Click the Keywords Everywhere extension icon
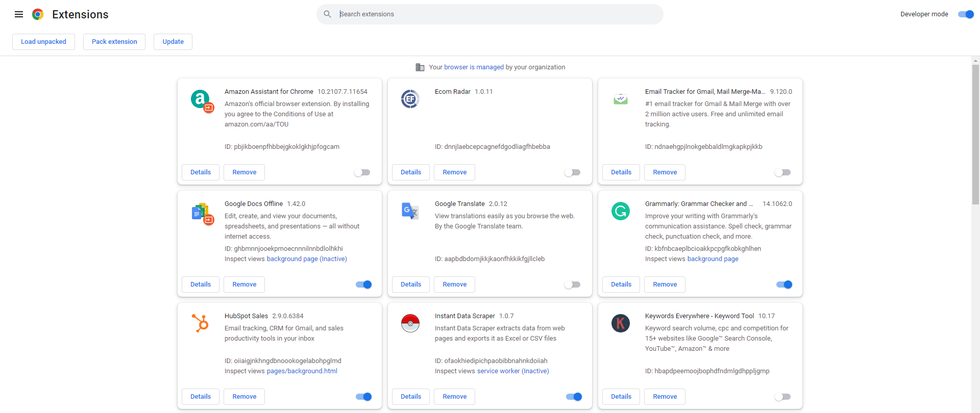The image size is (980, 413). pos(621,323)
